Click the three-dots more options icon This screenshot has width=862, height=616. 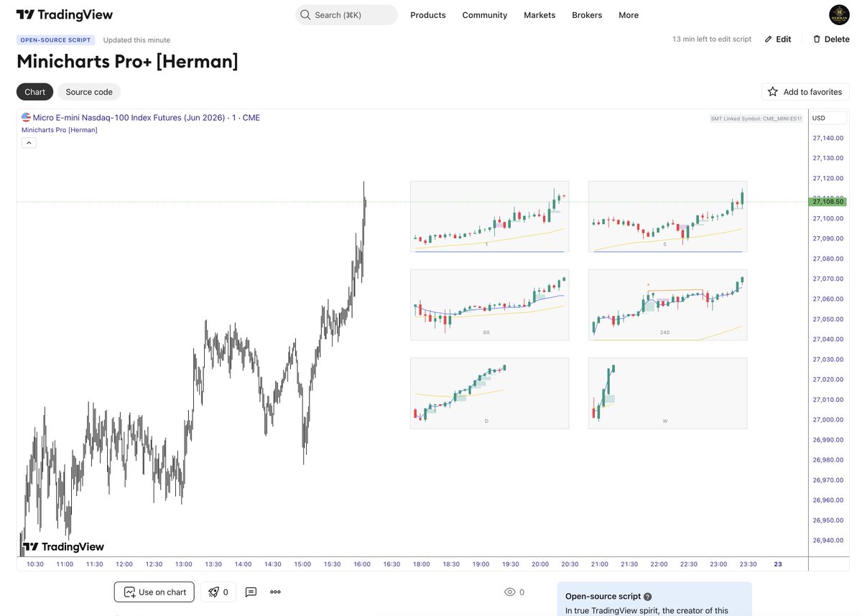[274, 591]
